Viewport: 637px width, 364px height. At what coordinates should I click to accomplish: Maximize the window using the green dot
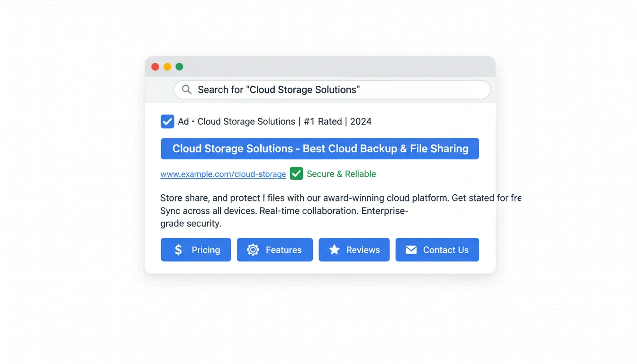179,67
